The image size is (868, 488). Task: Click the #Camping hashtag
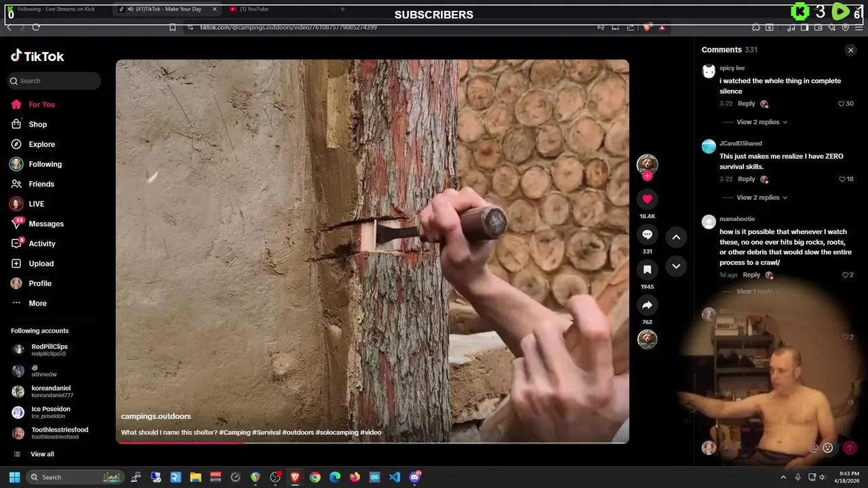tap(235, 432)
